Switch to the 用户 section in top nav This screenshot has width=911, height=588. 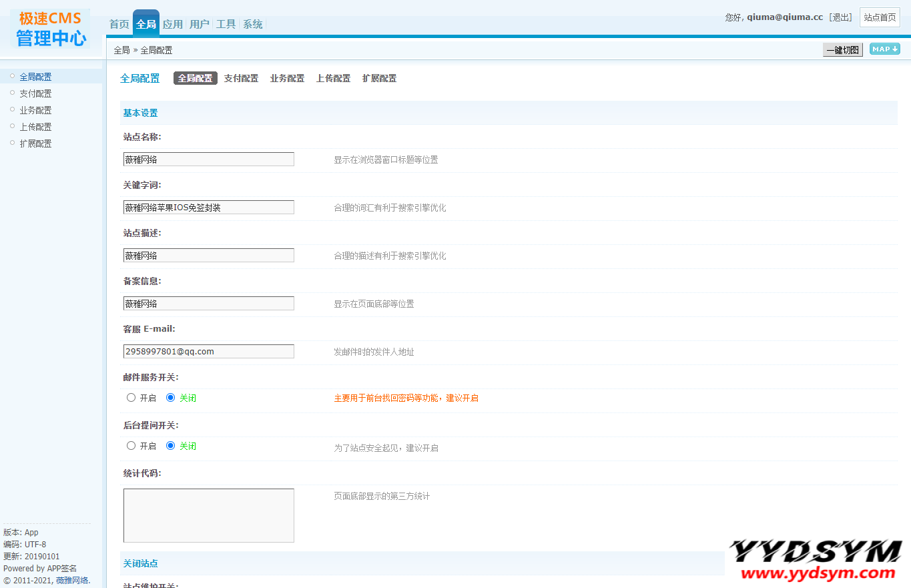pos(199,23)
